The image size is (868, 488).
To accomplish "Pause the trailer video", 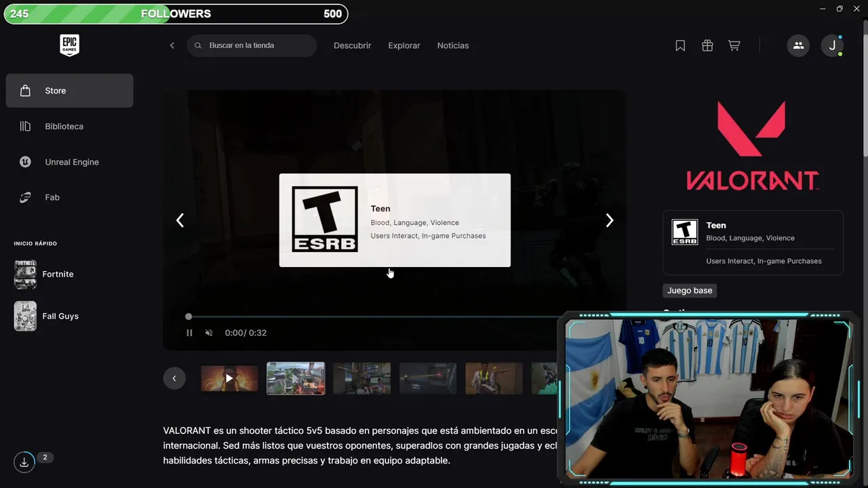I will 189,333.
